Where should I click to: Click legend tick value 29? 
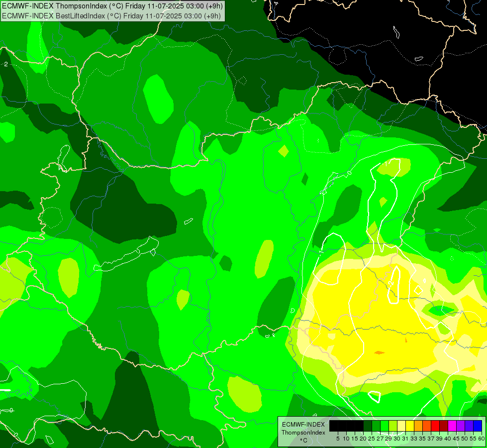pyautogui.click(x=389, y=439)
